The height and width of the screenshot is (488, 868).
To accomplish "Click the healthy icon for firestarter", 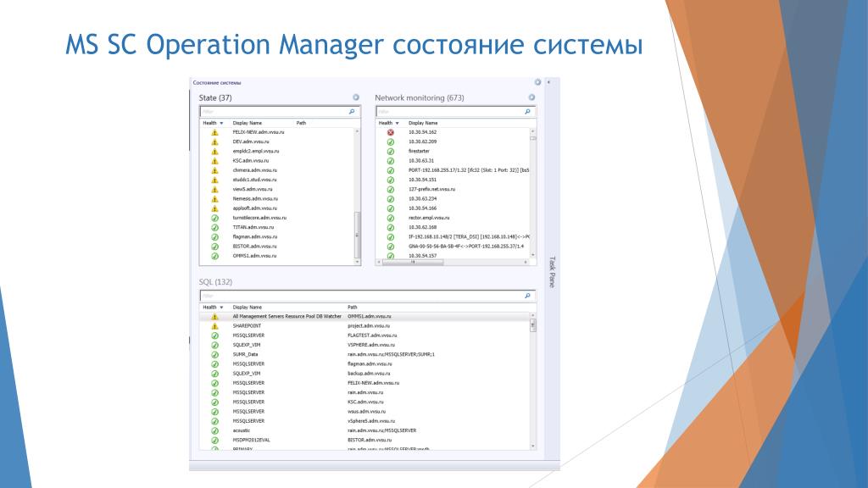I will click(x=390, y=152).
